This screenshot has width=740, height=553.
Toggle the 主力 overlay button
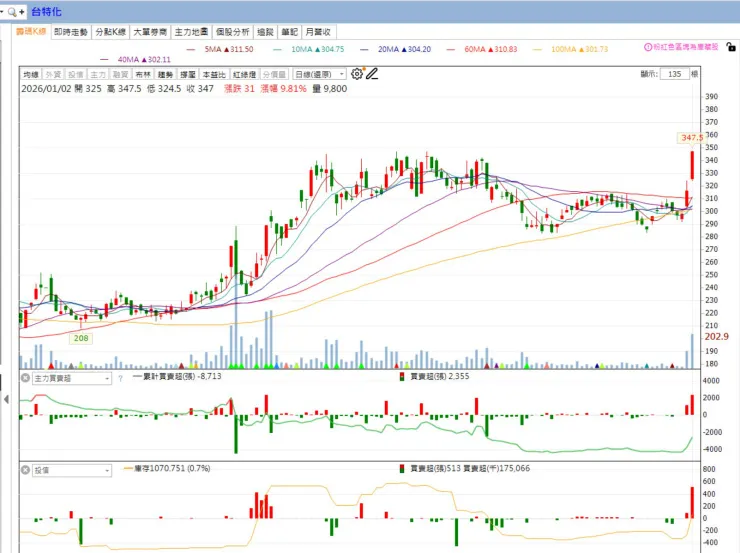[x=98, y=75]
